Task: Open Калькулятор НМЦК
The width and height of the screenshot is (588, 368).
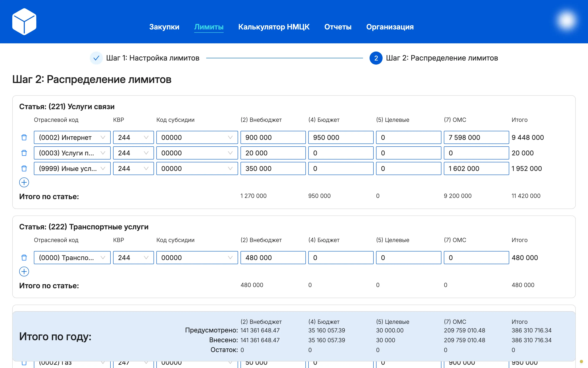Action: (274, 27)
